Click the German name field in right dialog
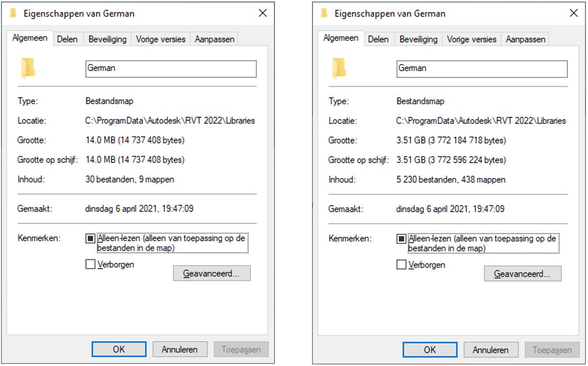Image resolution: width=588 pixels, height=366 pixels. pos(482,69)
